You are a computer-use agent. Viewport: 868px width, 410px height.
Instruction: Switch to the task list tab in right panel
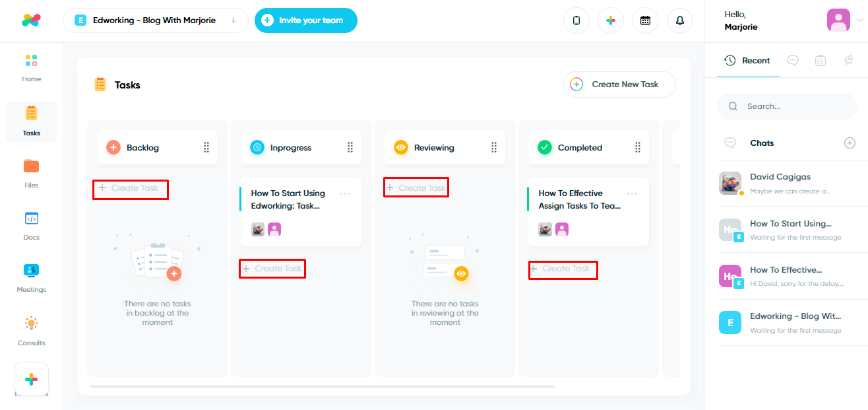click(821, 60)
